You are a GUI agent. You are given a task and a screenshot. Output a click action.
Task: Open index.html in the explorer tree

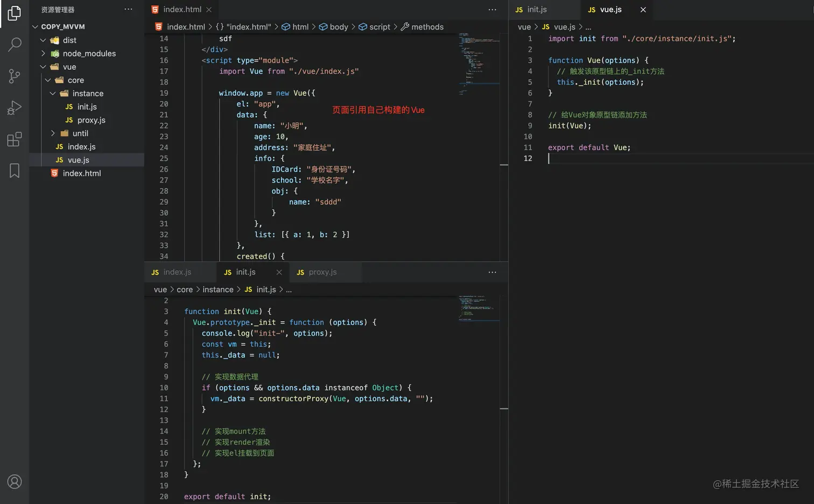(87, 173)
